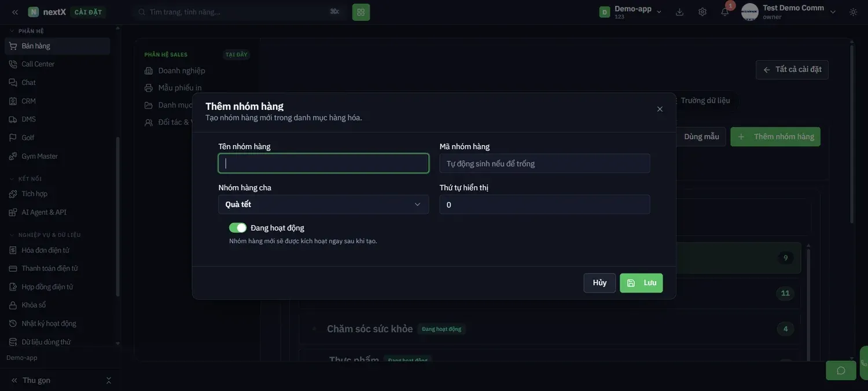Open the notifications bell
Image resolution: width=868 pixels, height=391 pixels.
(724, 12)
